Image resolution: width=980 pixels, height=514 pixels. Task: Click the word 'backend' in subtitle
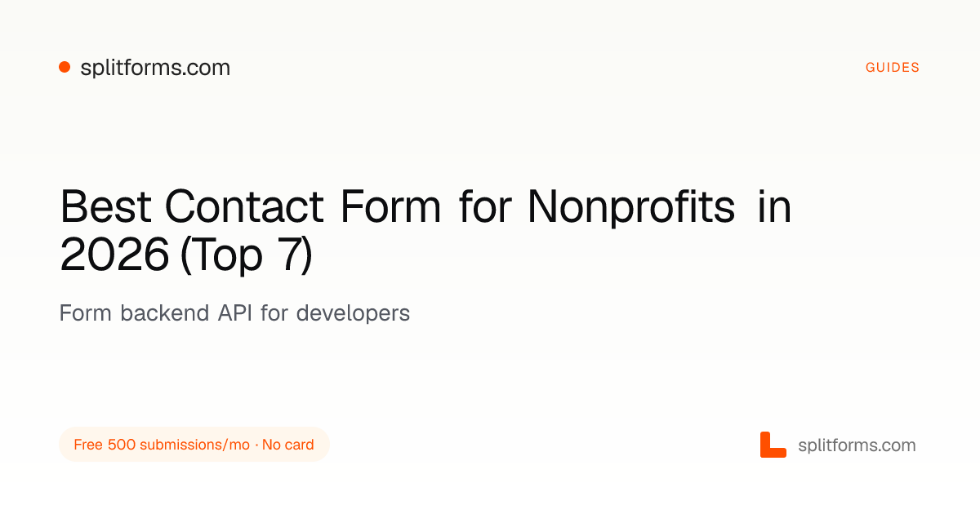coord(164,312)
